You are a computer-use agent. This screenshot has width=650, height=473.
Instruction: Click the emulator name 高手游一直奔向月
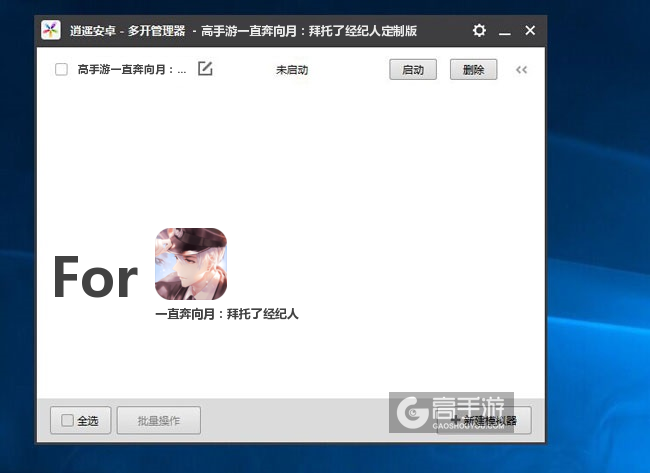132,69
